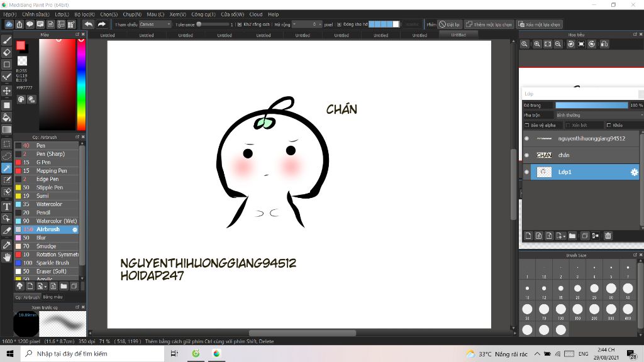Click the speech bubble icon in toolbar
Image resolution: width=644 pixels, height=362 pixels.
(x=30, y=25)
